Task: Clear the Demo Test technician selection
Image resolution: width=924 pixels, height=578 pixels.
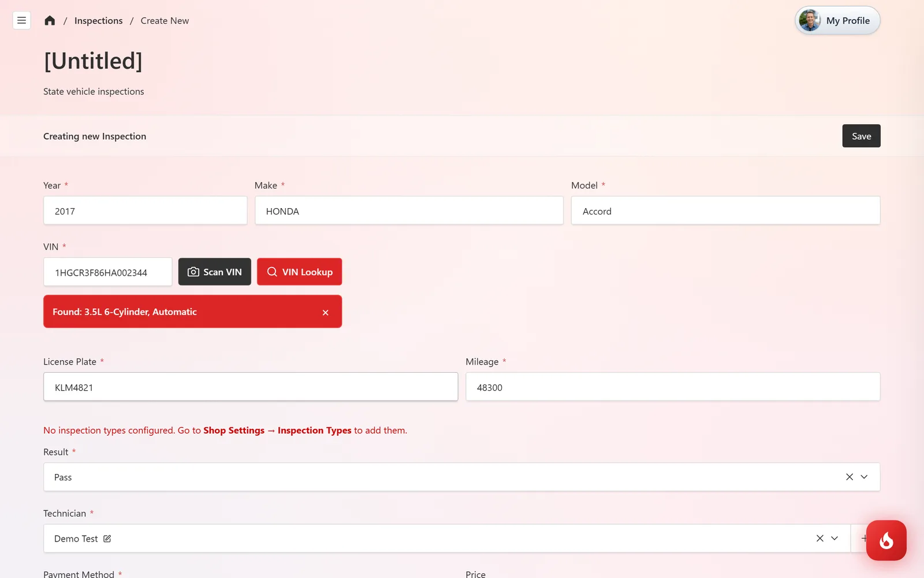Action: pos(820,538)
